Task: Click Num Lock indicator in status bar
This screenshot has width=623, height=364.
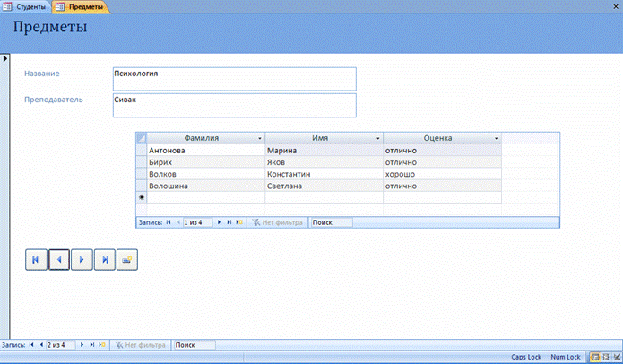Action: (x=566, y=357)
